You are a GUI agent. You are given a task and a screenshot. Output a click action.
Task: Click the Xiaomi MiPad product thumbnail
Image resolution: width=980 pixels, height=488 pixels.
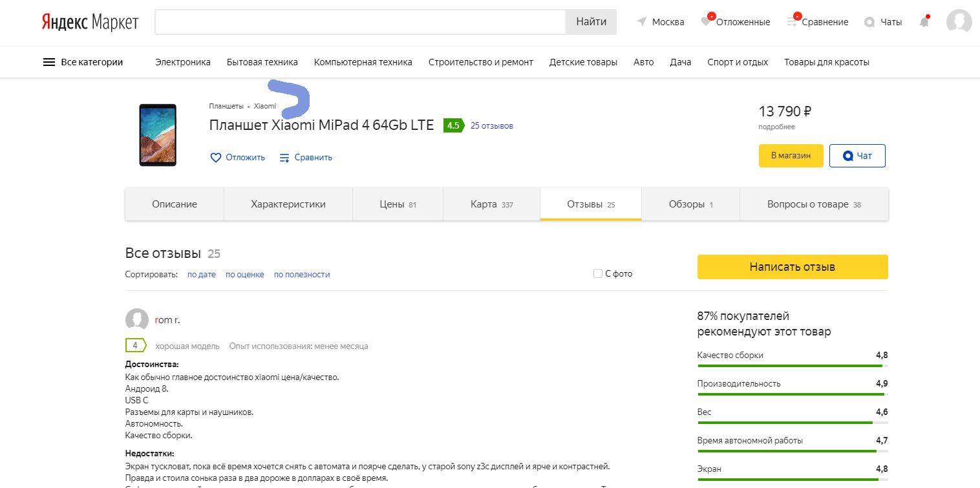158,134
